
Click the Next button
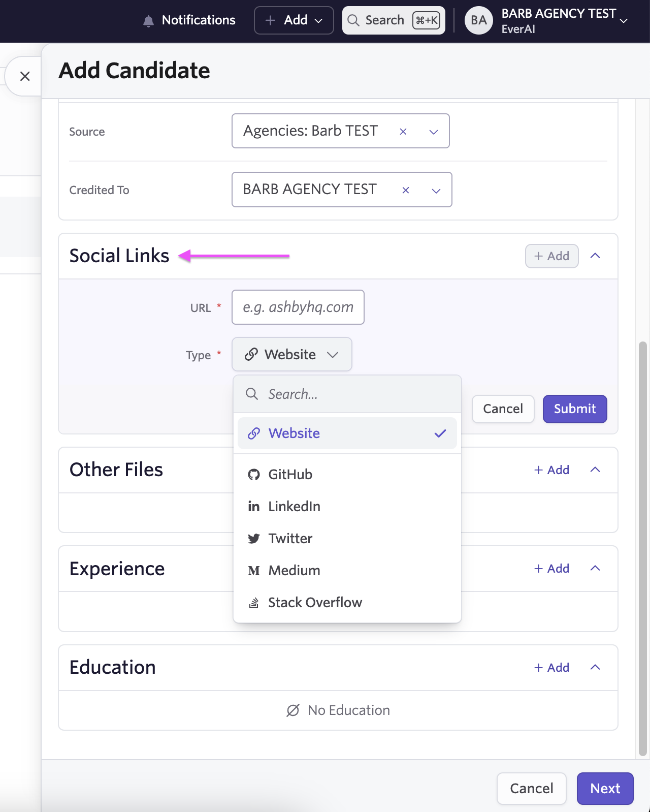pyautogui.click(x=605, y=789)
